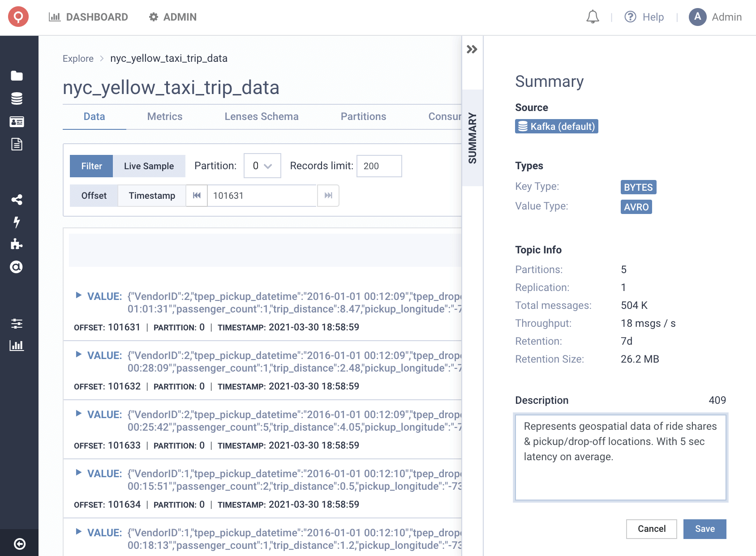Select Timestamp instead of Offset
756x556 pixels.
151,196
